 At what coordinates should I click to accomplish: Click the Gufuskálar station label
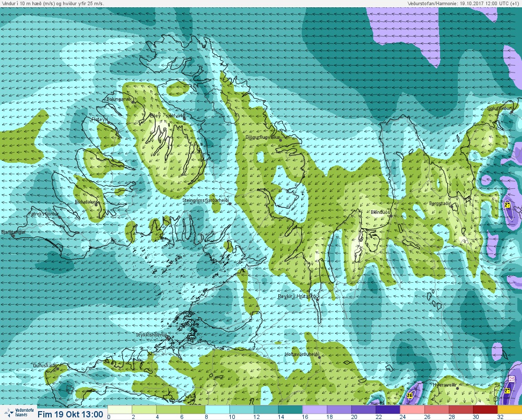(x=45, y=365)
